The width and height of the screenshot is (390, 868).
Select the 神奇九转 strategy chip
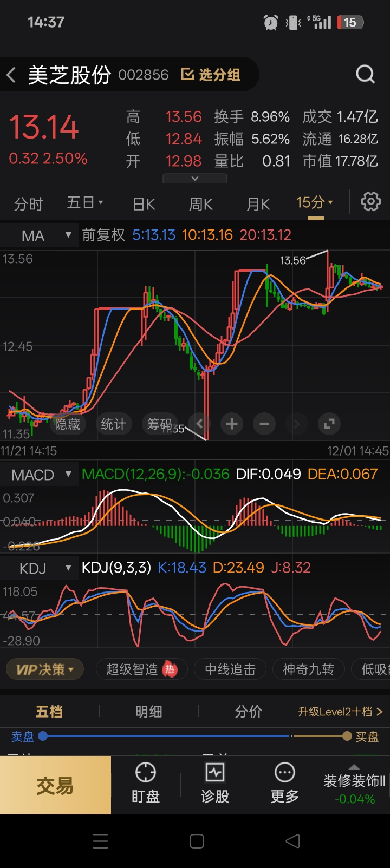(308, 669)
